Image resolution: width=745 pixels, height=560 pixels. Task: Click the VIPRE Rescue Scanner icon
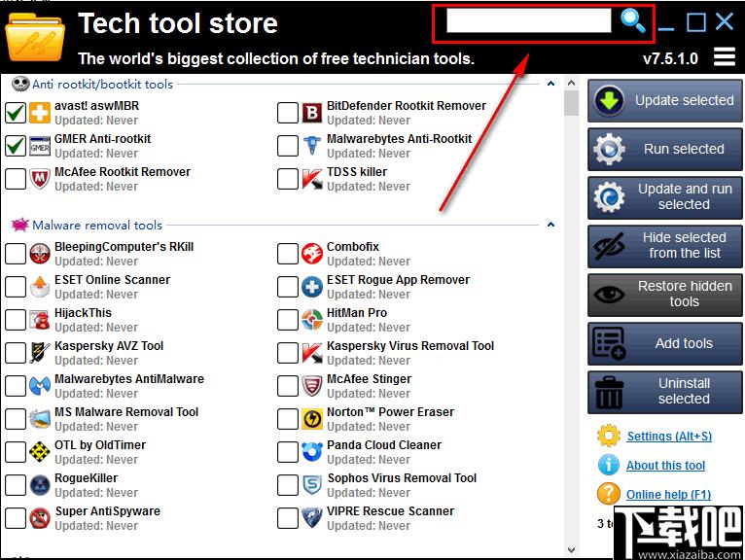click(x=312, y=518)
